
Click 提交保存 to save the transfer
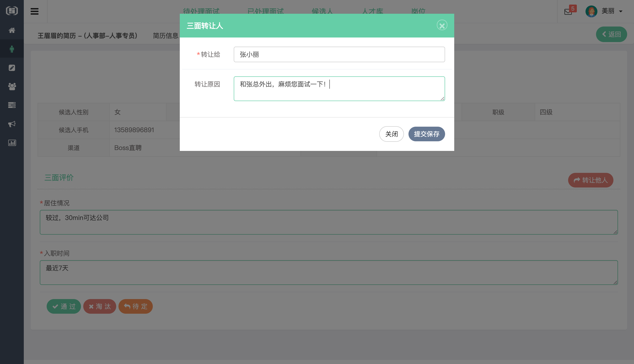coord(426,134)
